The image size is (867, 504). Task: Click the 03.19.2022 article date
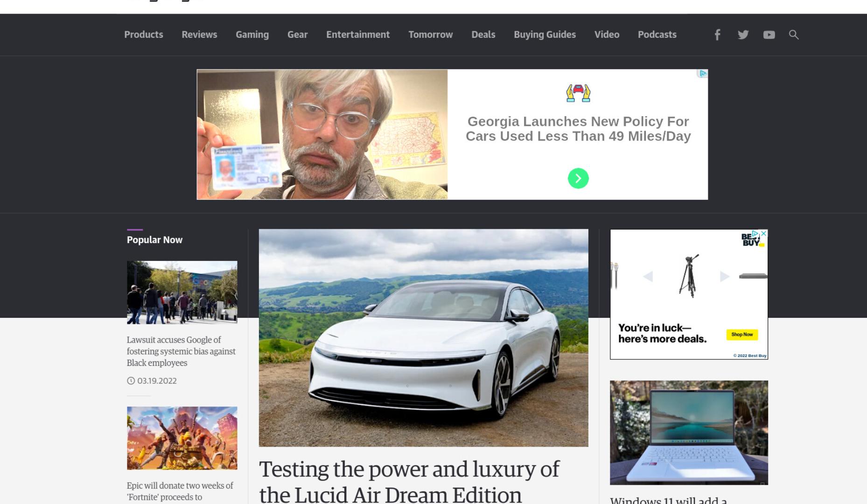point(157,381)
